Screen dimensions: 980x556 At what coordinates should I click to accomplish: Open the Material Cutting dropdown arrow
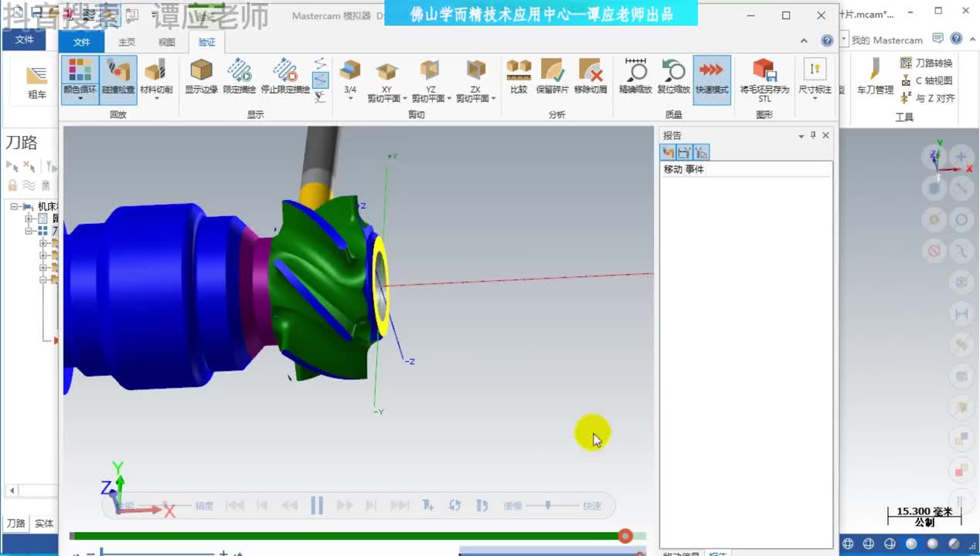tap(156, 99)
